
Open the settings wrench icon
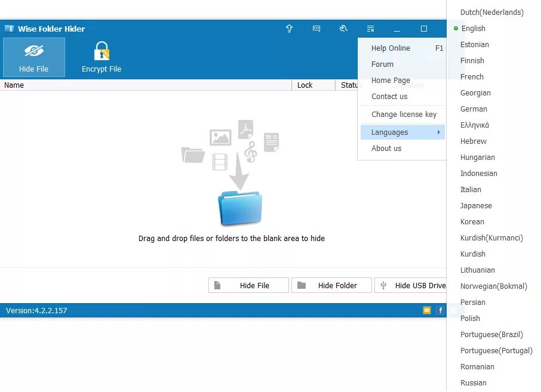(x=343, y=29)
